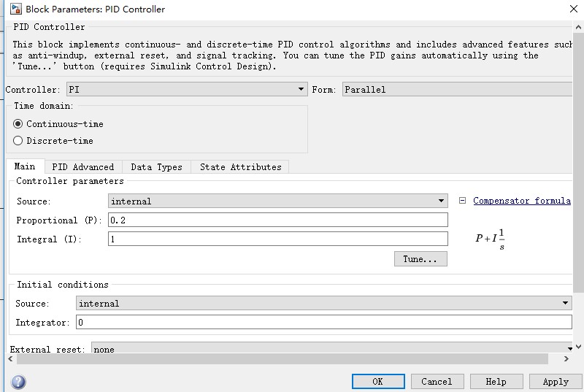
Task: Switch to the PID Advanced tab
Action: click(83, 167)
